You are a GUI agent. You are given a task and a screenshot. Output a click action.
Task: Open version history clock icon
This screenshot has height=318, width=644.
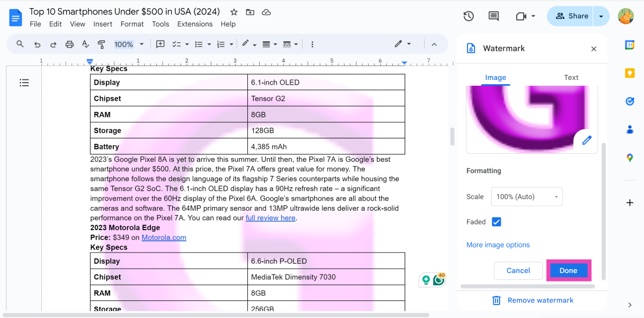pos(469,16)
